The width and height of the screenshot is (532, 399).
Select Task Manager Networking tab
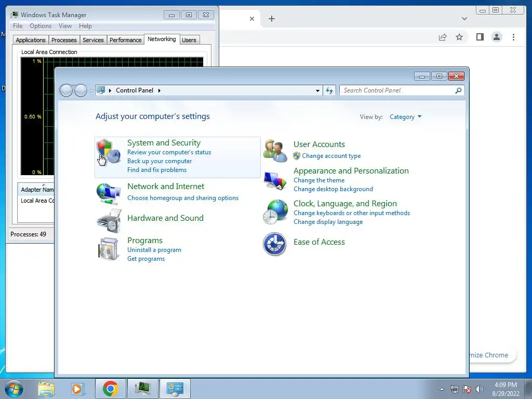pyautogui.click(x=162, y=39)
